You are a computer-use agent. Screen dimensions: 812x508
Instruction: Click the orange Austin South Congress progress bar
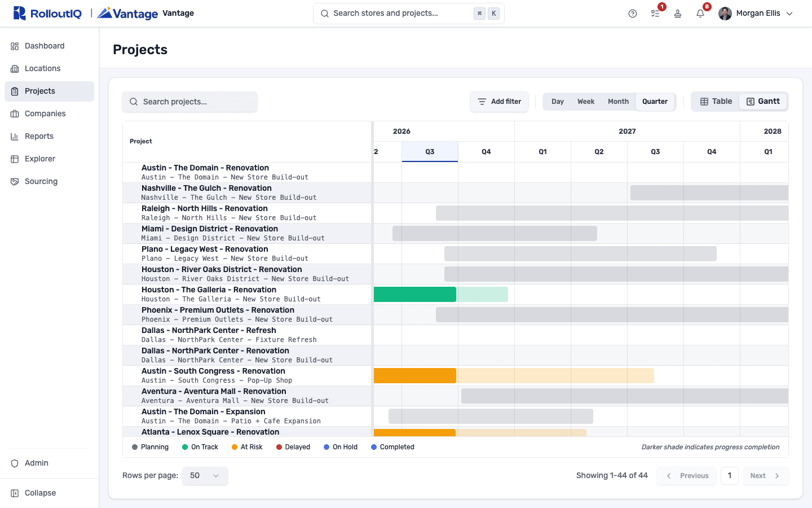point(415,376)
